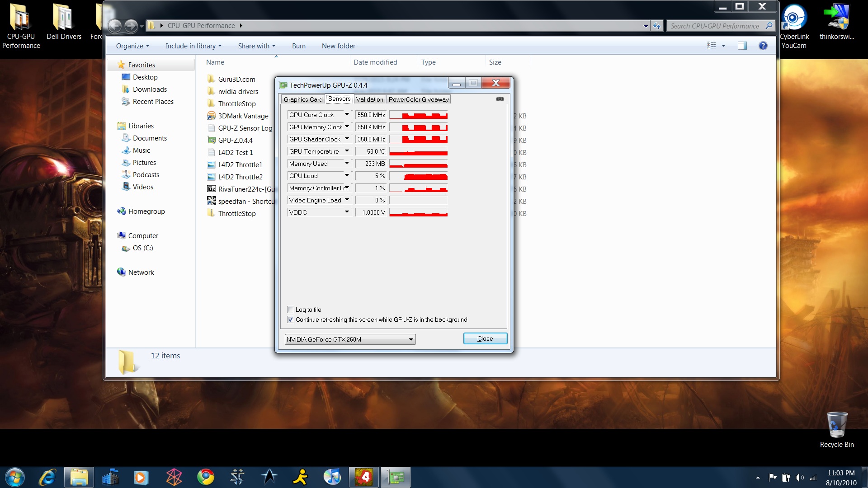Click the refresh icon beside address bar

pyautogui.click(x=657, y=26)
